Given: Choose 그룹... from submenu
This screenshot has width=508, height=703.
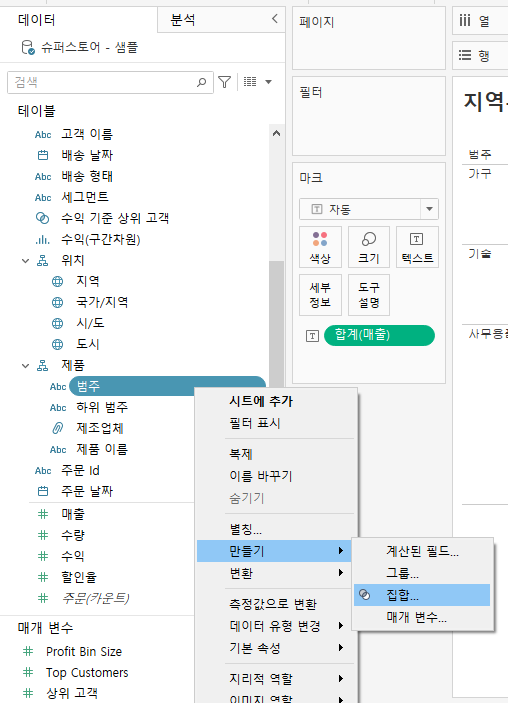Looking at the screenshot, I should point(402,573).
